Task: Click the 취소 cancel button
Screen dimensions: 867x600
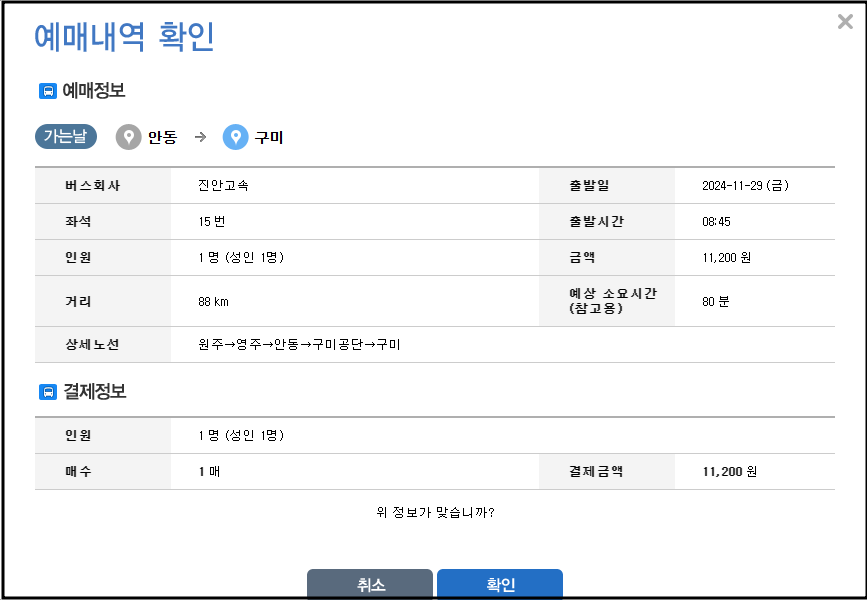Action: (x=370, y=583)
